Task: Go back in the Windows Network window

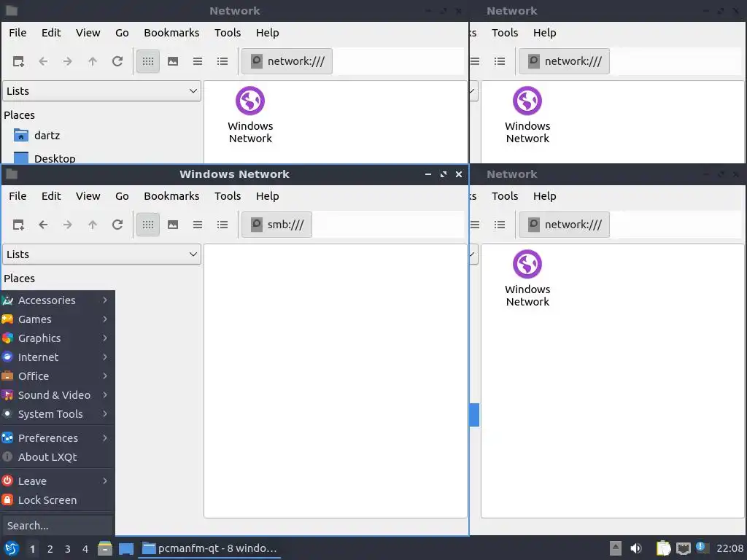Action: 43,225
